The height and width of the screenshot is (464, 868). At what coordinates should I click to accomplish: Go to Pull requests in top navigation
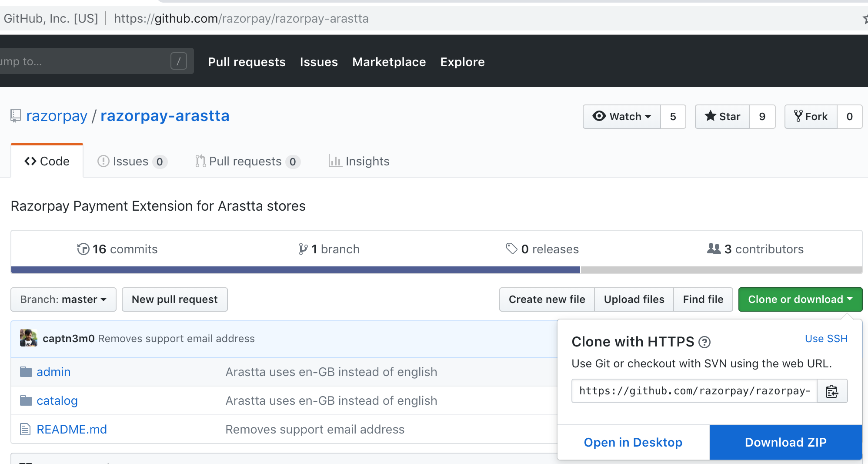pyautogui.click(x=247, y=62)
